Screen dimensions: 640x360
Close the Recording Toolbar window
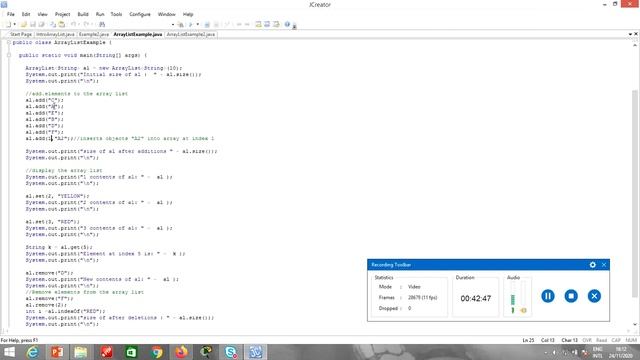coord(604,265)
